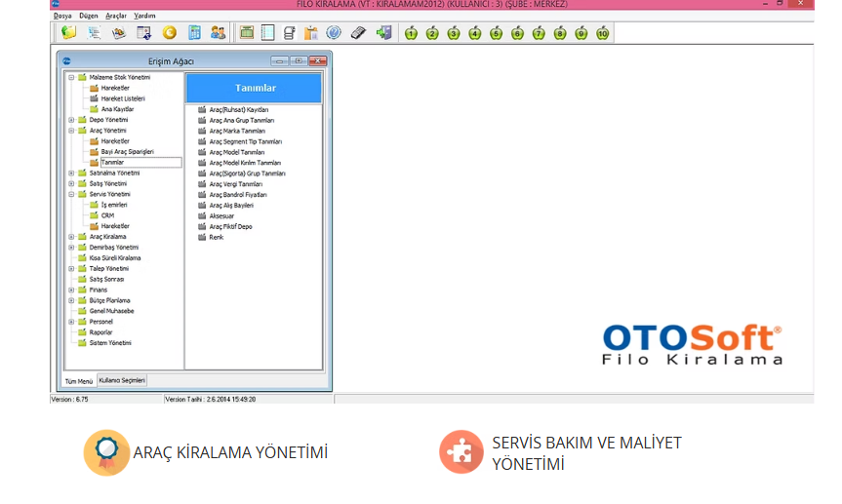
Task: Click the two-people users toolbar icon
Action: pos(218,33)
